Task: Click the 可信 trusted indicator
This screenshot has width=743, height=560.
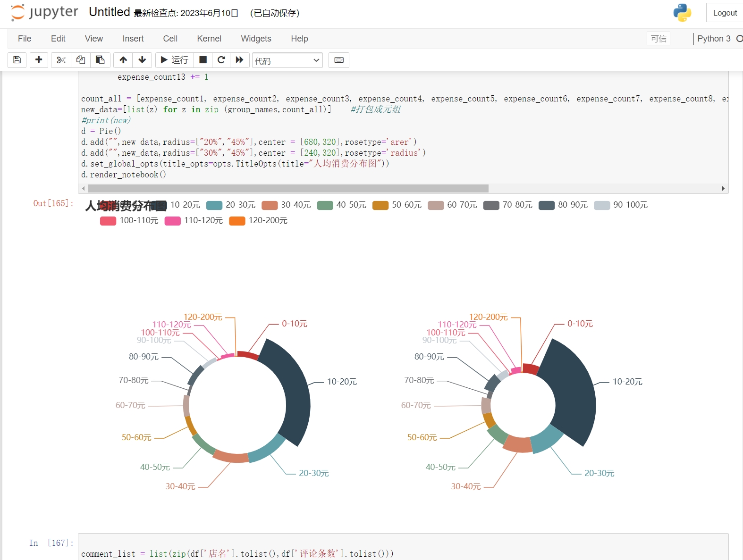Action: click(x=659, y=39)
